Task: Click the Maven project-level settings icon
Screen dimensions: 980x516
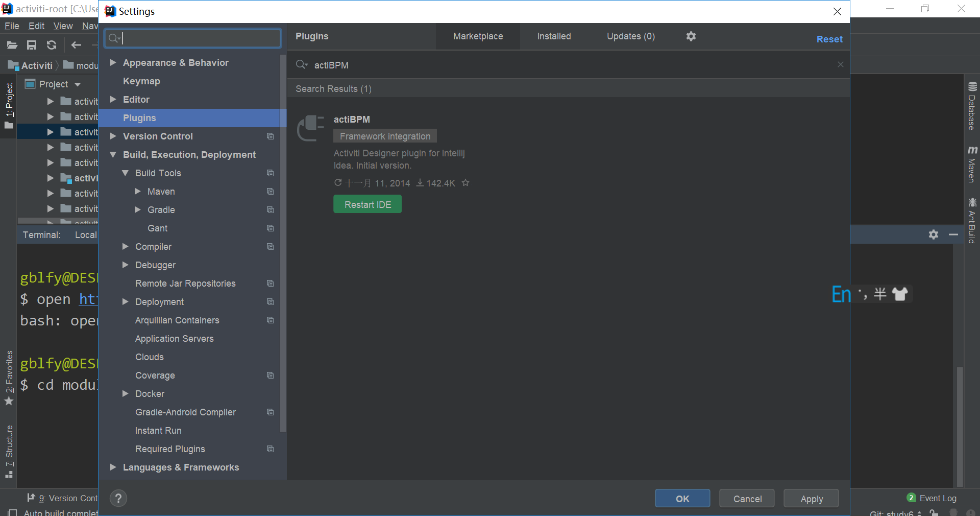Action: pyautogui.click(x=271, y=192)
